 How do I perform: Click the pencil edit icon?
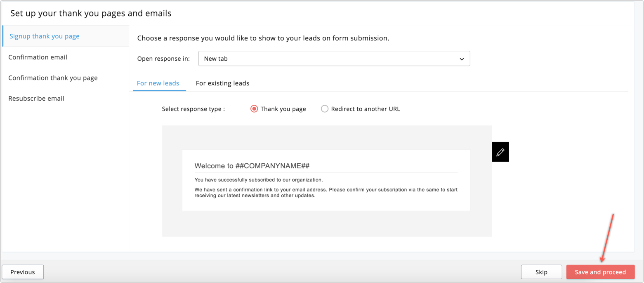(500, 152)
